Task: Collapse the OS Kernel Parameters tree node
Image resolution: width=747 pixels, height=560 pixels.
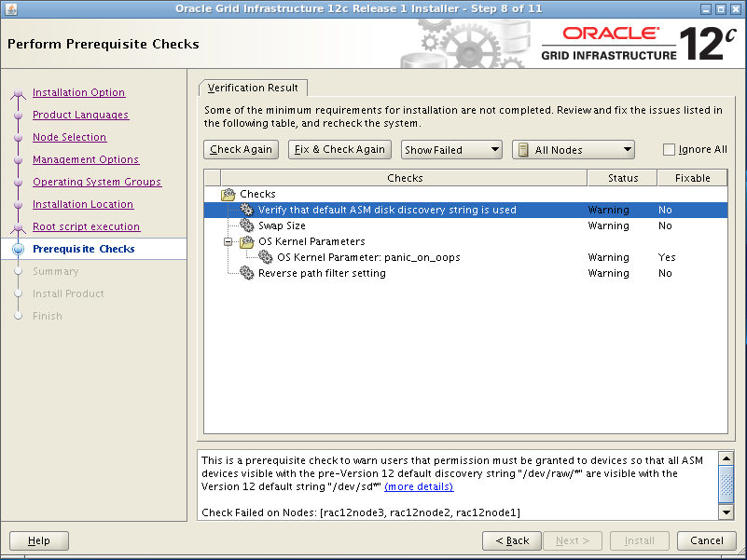Action: tap(228, 241)
